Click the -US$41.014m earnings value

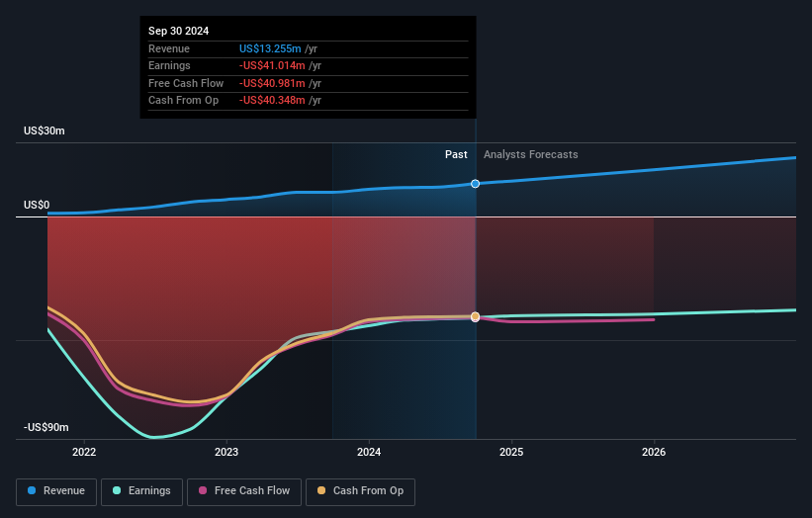(272, 65)
